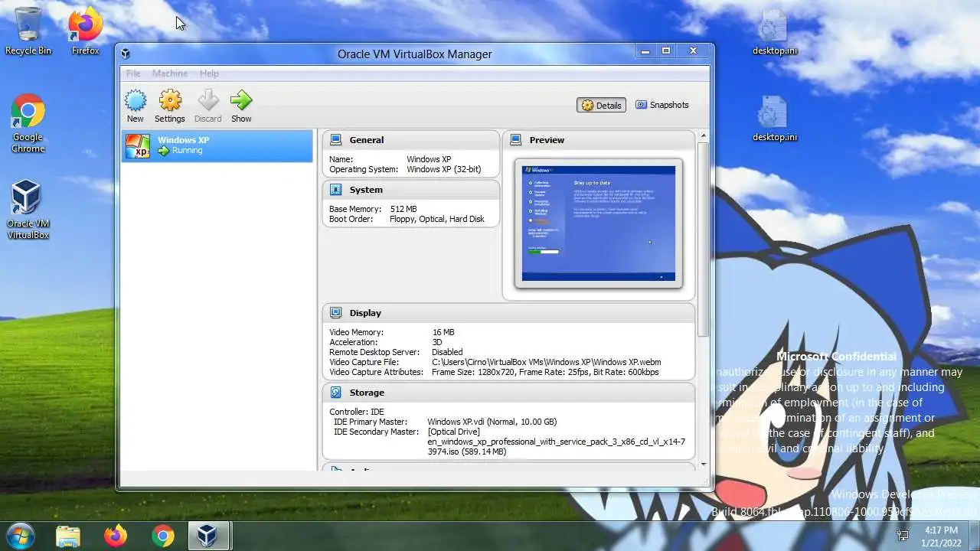Click the 'Windows XP (32-bit)' operating system value

444,169
